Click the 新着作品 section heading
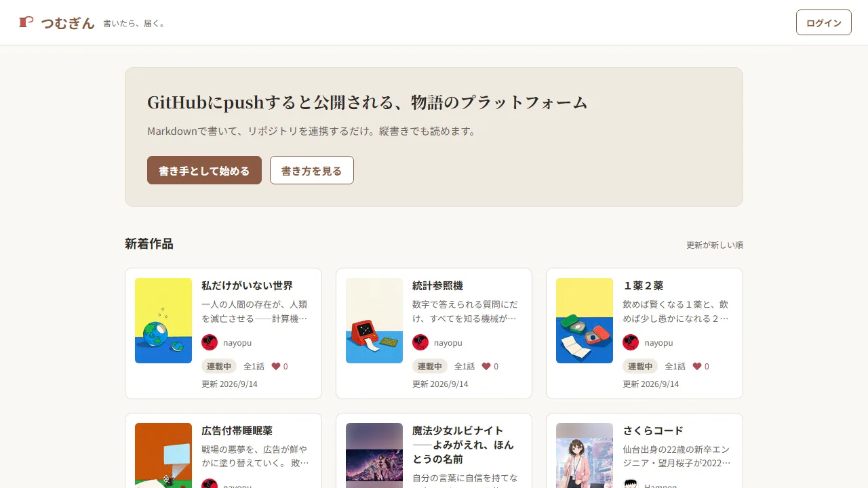The height and width of the screenshot is (488, 868). (149, 244)
